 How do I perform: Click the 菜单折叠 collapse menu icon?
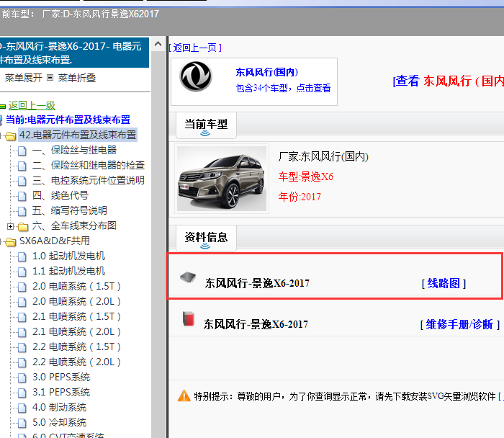pyautogui.click(x=50, y=78)
